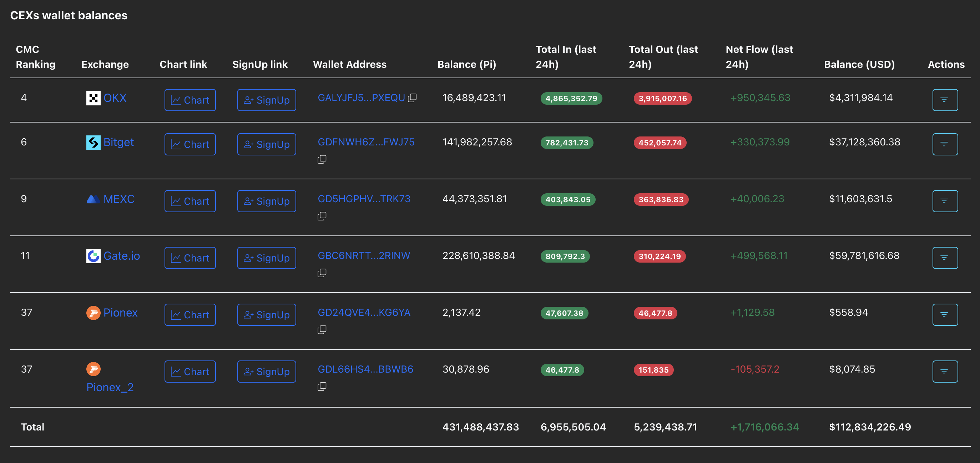Copy the MEXC wallet address

click(x=322, y=215)
